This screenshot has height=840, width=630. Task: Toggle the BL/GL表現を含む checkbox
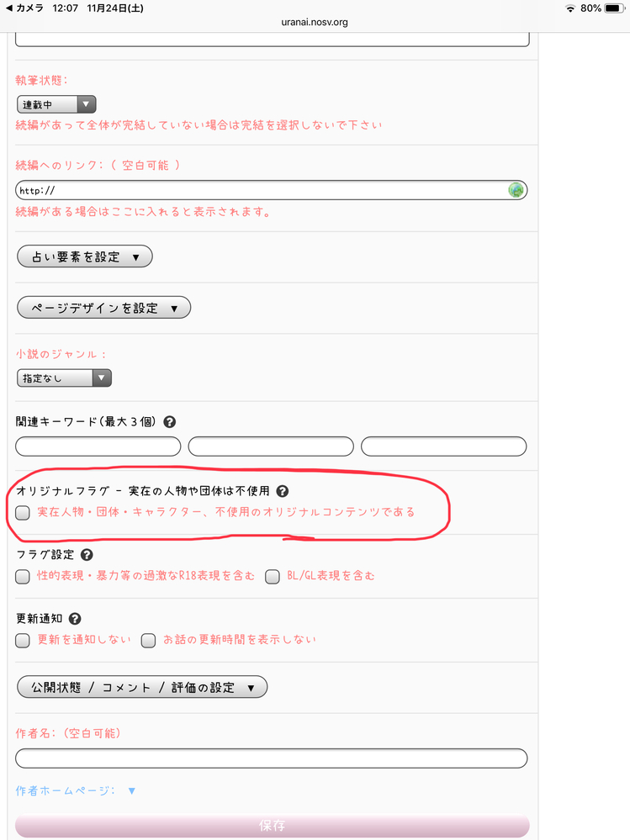273,576
